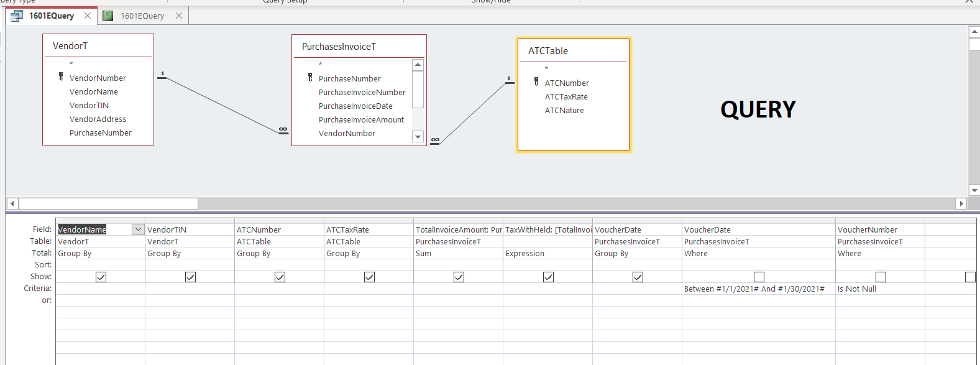This screenshot has width=980, height=365.
Task: Check Show for the VoucherNumber column
Action: pyautogui.click(x=881, y=277)
